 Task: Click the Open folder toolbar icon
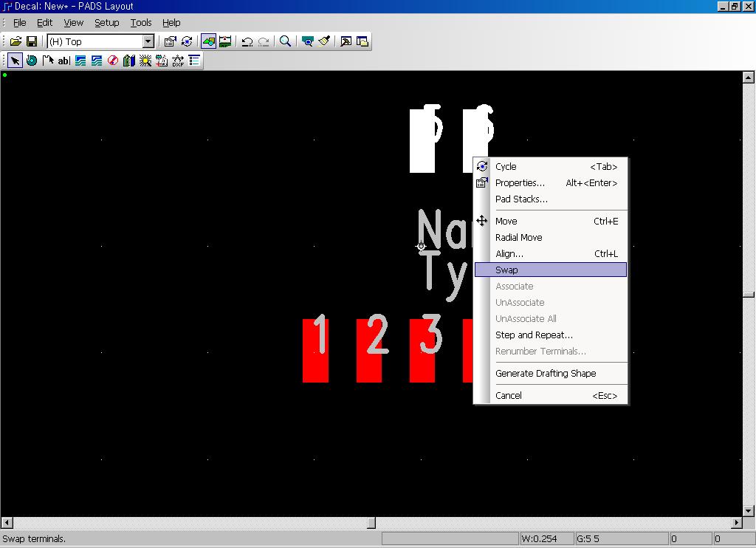(16, 41)
